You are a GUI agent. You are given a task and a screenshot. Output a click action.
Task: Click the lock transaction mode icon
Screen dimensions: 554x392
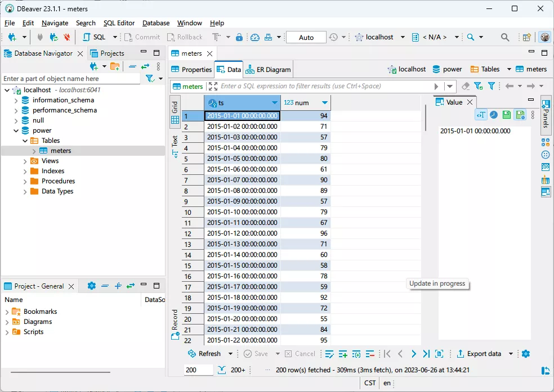pos(239,37)
